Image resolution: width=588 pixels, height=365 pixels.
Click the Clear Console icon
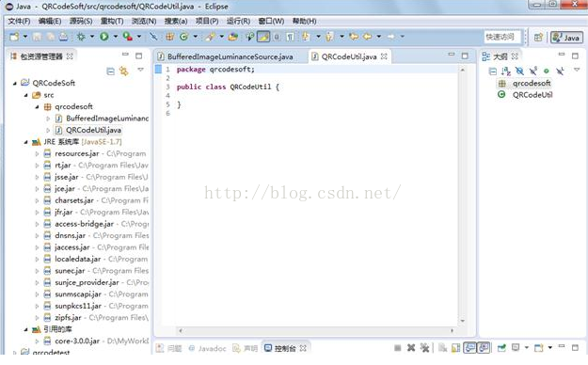coord(442,348)
